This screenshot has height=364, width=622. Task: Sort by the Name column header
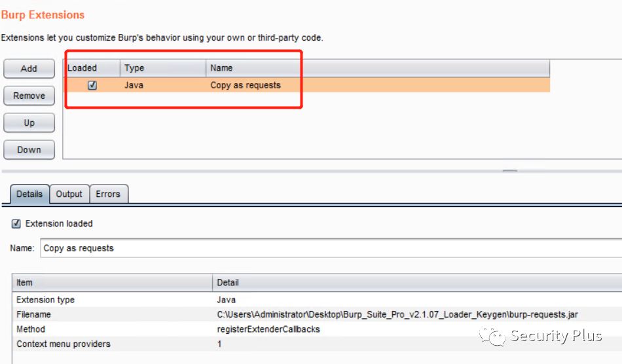point(378,68)
